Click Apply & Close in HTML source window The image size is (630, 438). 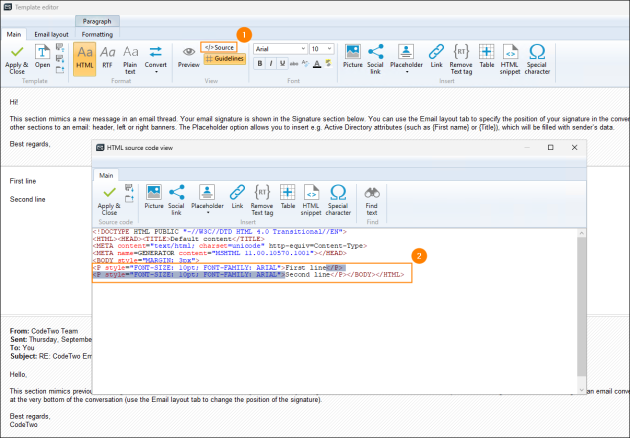click(x=109, y=201)
